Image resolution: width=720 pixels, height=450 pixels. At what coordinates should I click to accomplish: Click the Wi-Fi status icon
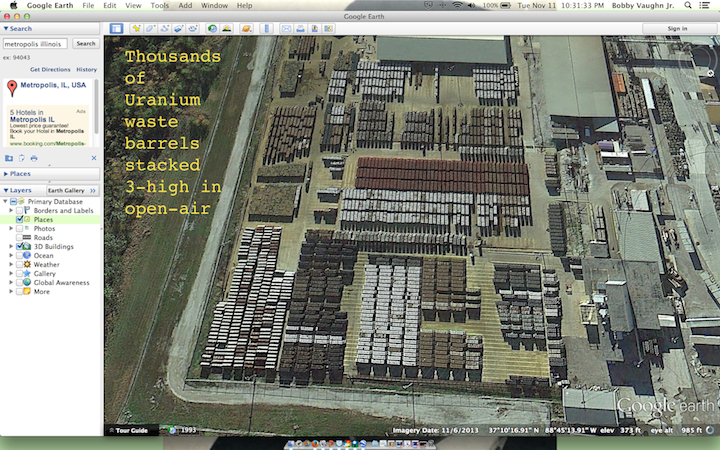click(x=457, y=5)
